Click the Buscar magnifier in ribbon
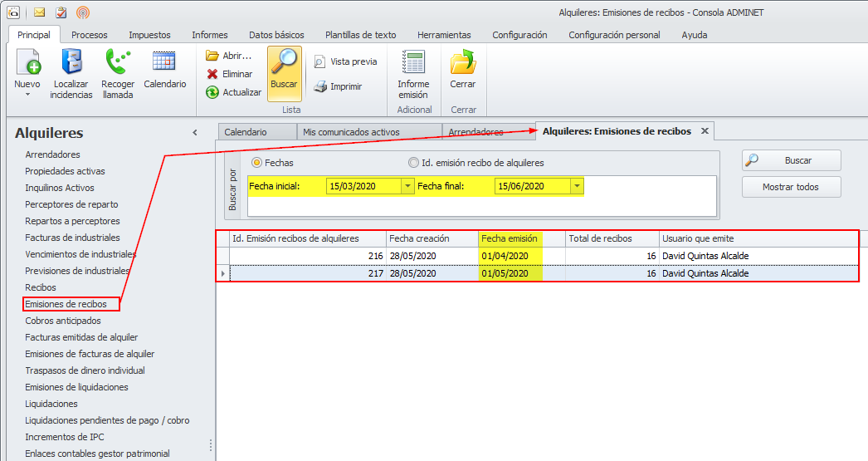 click(284, 64)
